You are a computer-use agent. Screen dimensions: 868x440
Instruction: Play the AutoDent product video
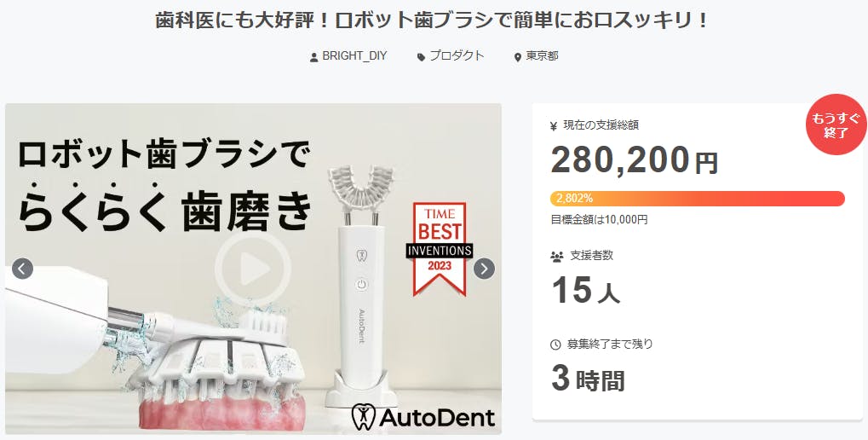[x=253, y=269]
